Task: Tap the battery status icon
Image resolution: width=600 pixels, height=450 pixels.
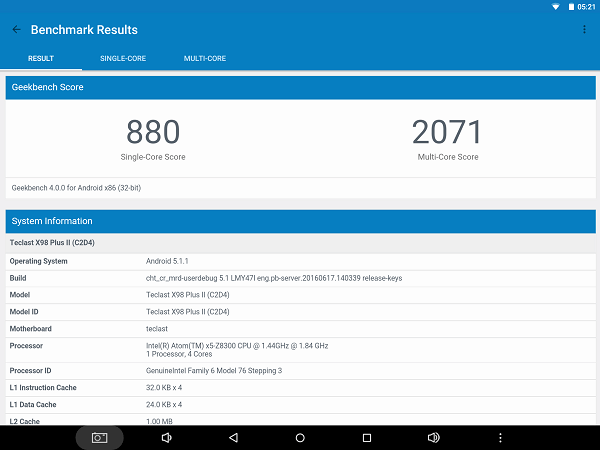Action: point(571,7)
